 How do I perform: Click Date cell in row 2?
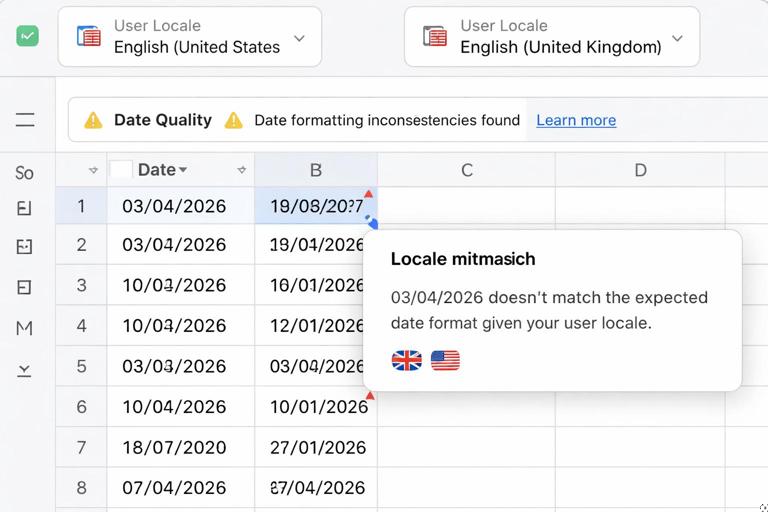[x=181, y=244]
